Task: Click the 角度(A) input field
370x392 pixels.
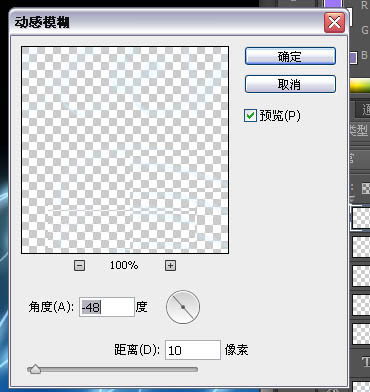Action: [107, 307]
